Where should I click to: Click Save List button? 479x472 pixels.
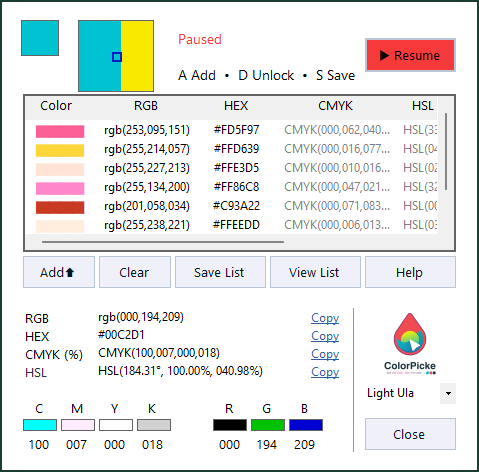220,272
